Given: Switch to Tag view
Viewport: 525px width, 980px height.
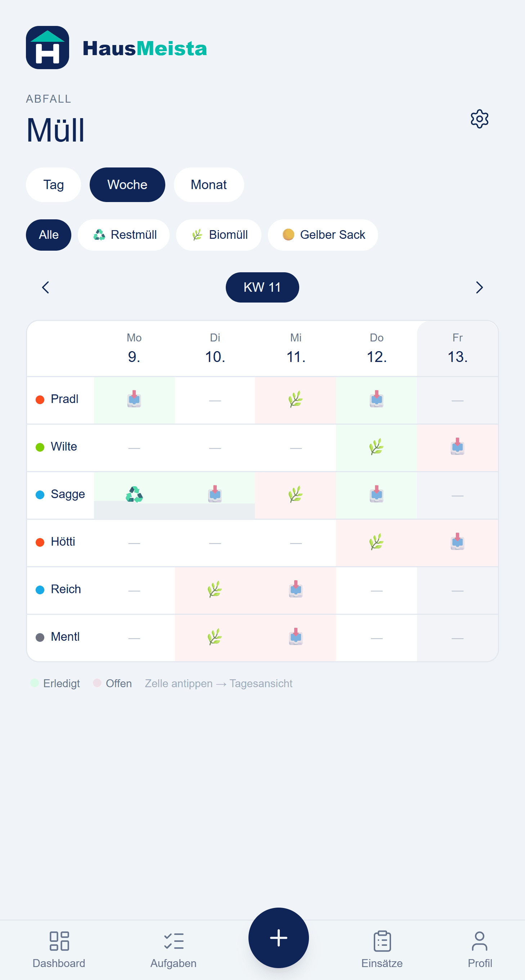Looking at the screenshot, I should point(54,184).
